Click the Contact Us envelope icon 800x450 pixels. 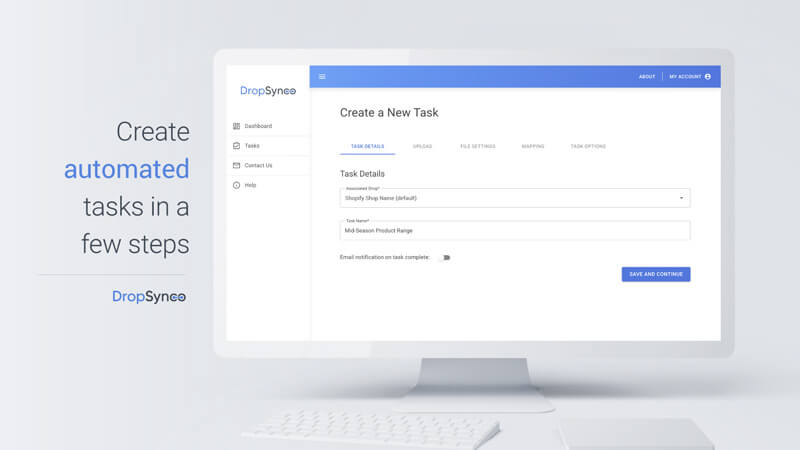tap(236, 165)
